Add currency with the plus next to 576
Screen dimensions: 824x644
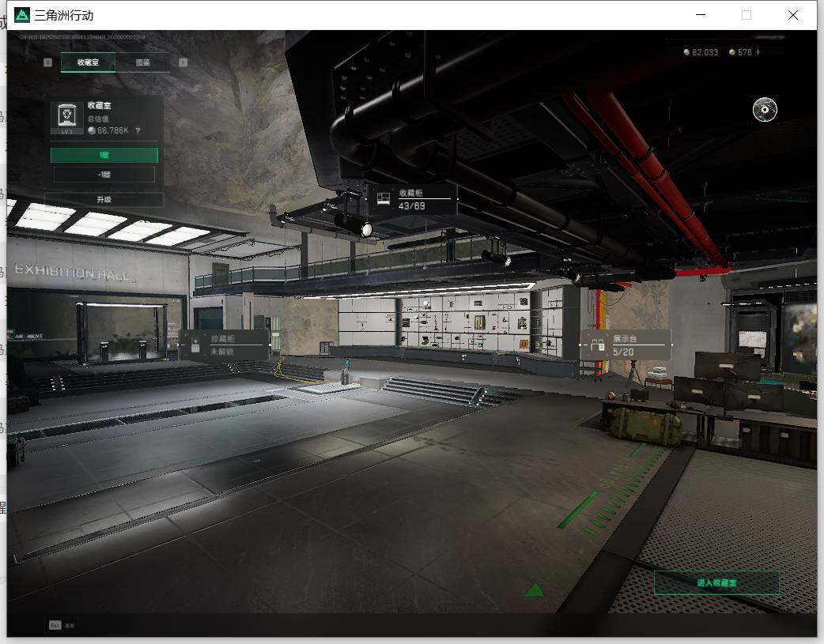(x=758, y=52)
